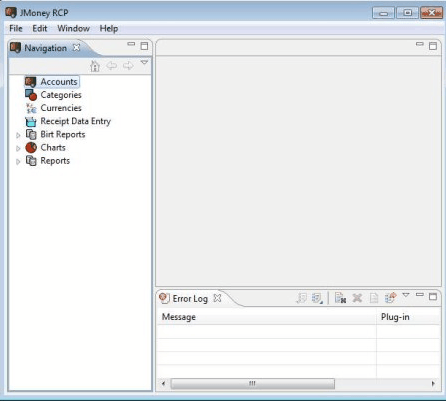
Task: Click the Forward arrow in Navigation toolbar
Action: point(128,66)
